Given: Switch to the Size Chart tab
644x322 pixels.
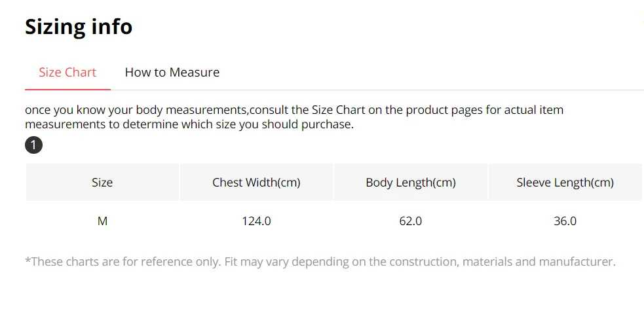Looking at the screenshot, I should (x=67, y=73).
